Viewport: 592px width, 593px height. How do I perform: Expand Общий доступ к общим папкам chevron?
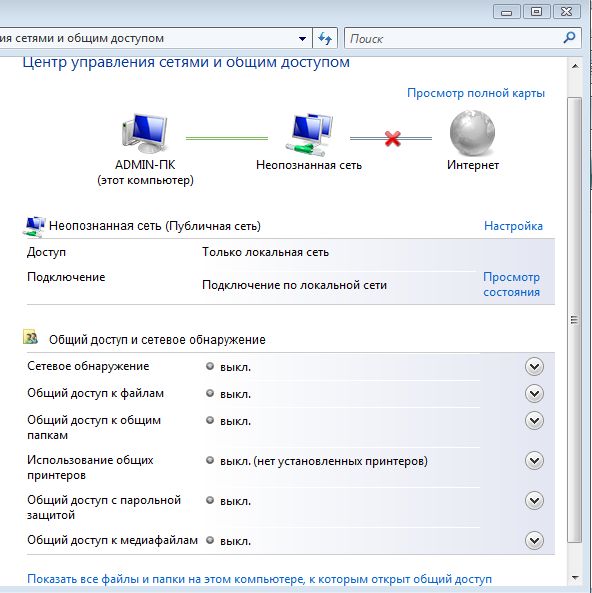[x=534, y=421]
